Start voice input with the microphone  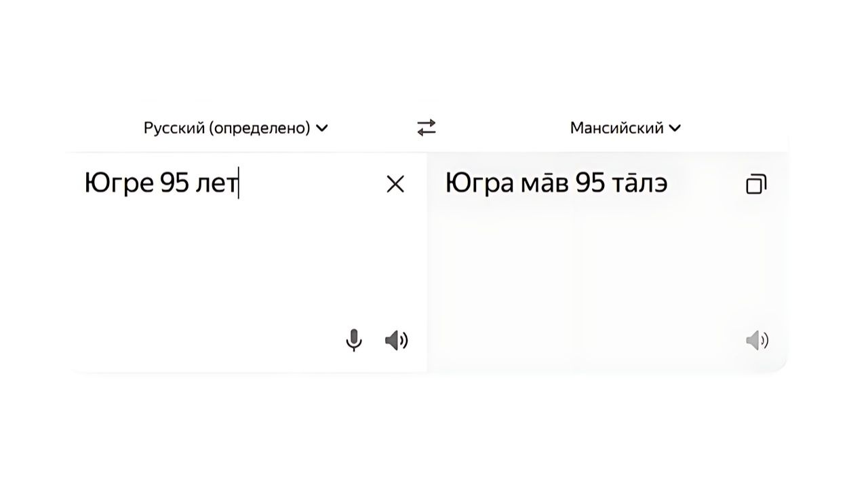tap(353, 339)
